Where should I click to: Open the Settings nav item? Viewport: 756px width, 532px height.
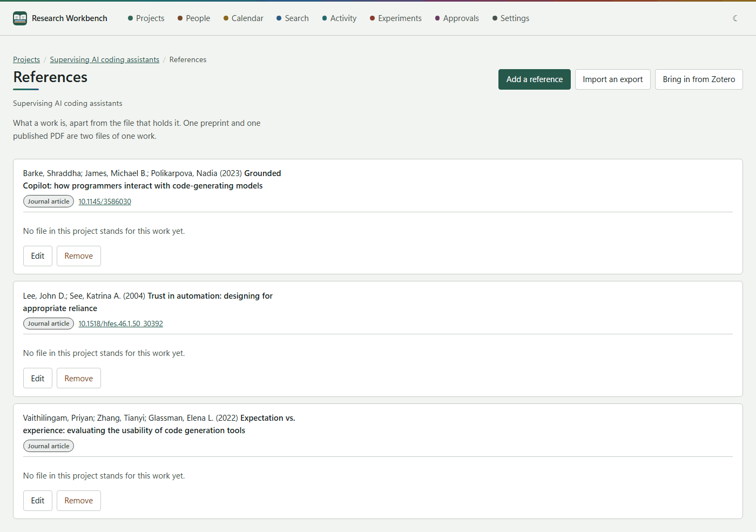click(x=511, y=18)
